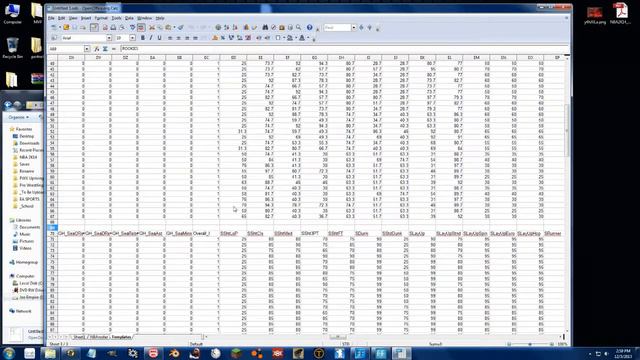Open the Recycle Bin desktop icon
Image resolution: width=640 pixels, height=360 pixels.
pos(12,47)
